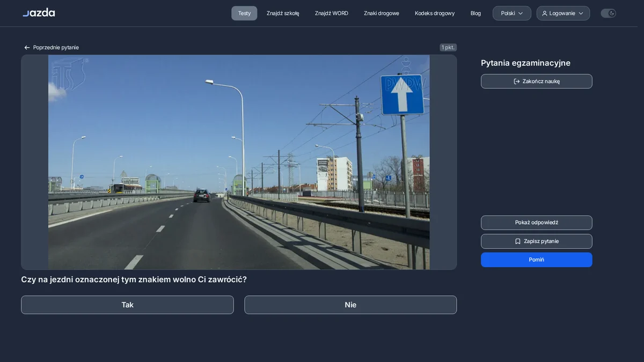The image size is (644, 362).
Task: Open Znajdź szkołę menu item
Action: [283, 13]
